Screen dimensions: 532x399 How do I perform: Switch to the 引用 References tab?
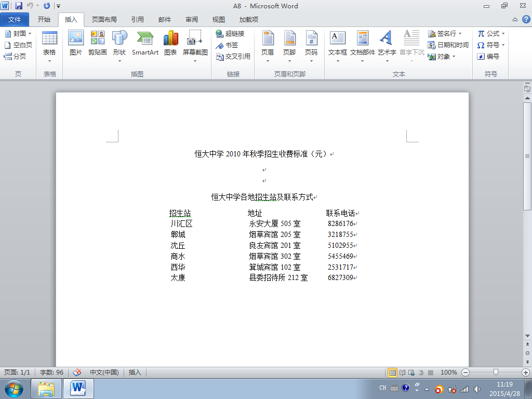pos(138,20)
